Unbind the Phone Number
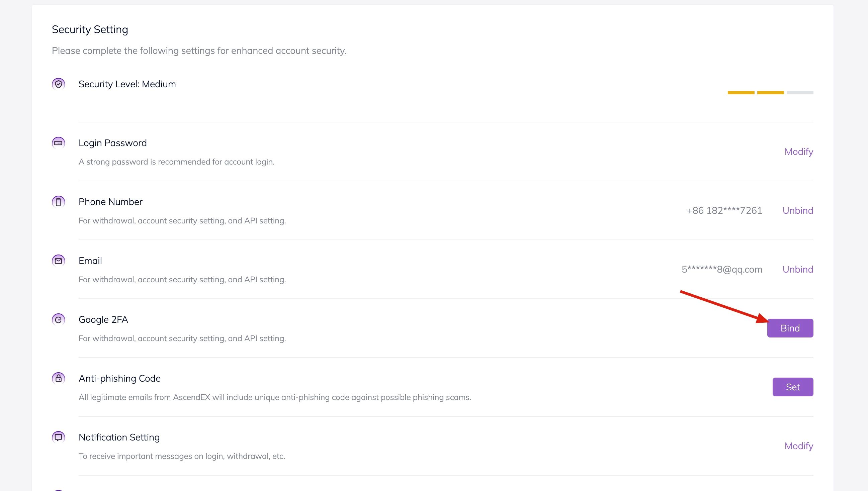The image size is (868, 491). pyautogui.click(x=797, y=211)
